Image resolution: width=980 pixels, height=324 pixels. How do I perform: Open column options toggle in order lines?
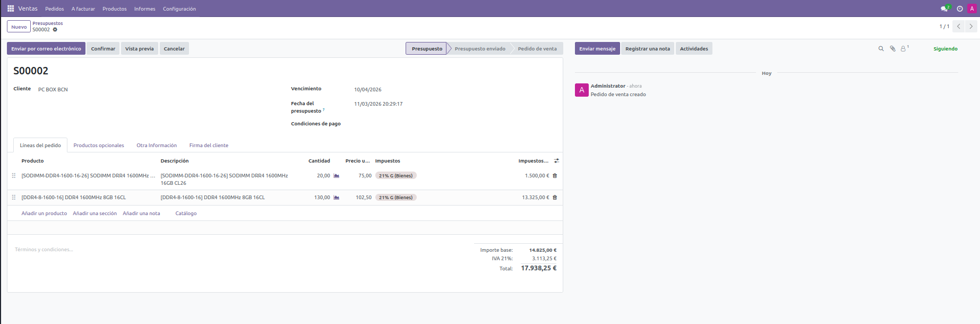pyautogui.click(x=556, y=161)
